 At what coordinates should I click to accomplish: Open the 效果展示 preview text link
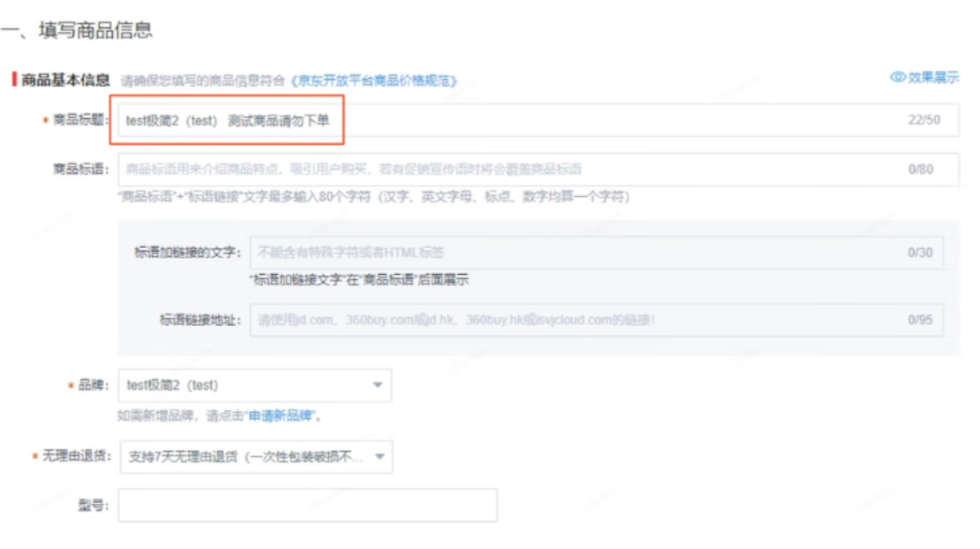click(933, 77)
